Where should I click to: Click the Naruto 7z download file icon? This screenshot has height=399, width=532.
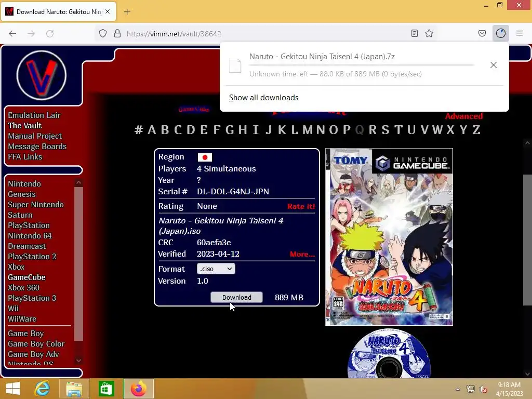235,65
